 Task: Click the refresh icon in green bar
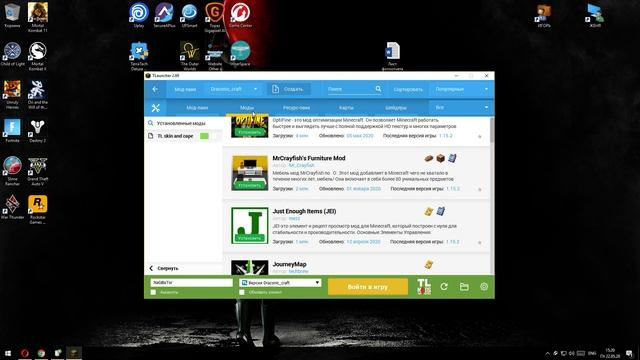coord(444,287)
